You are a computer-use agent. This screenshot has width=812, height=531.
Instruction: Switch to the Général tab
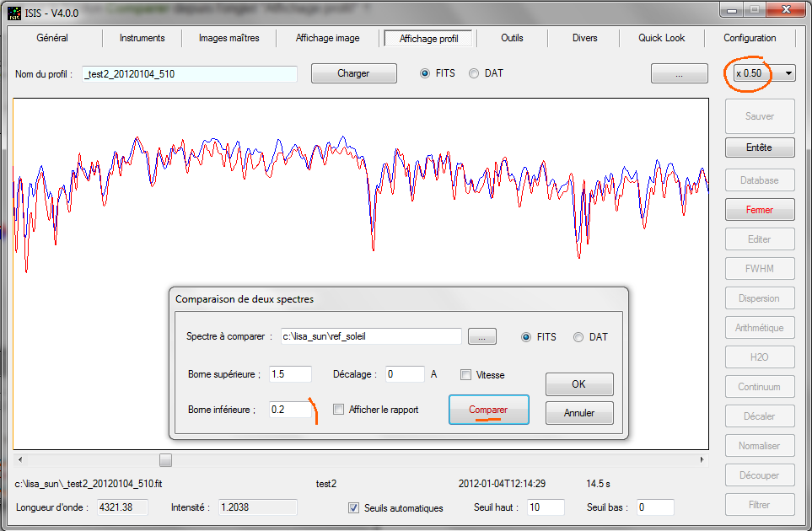click(x=52, y=38)
